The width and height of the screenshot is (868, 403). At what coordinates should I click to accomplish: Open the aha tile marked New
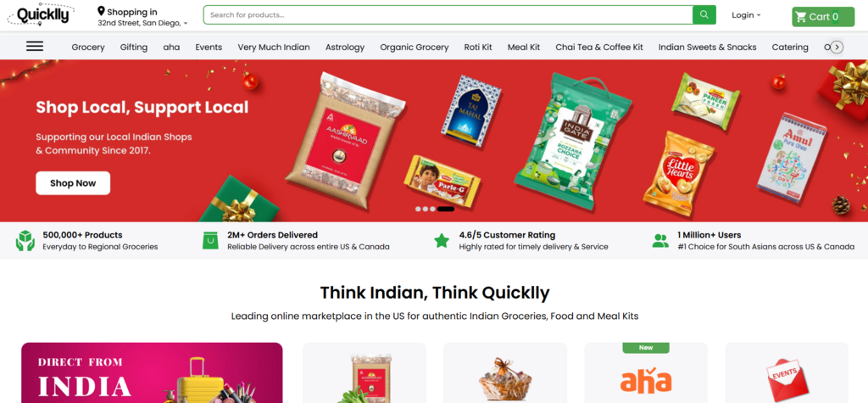(645, 372)
